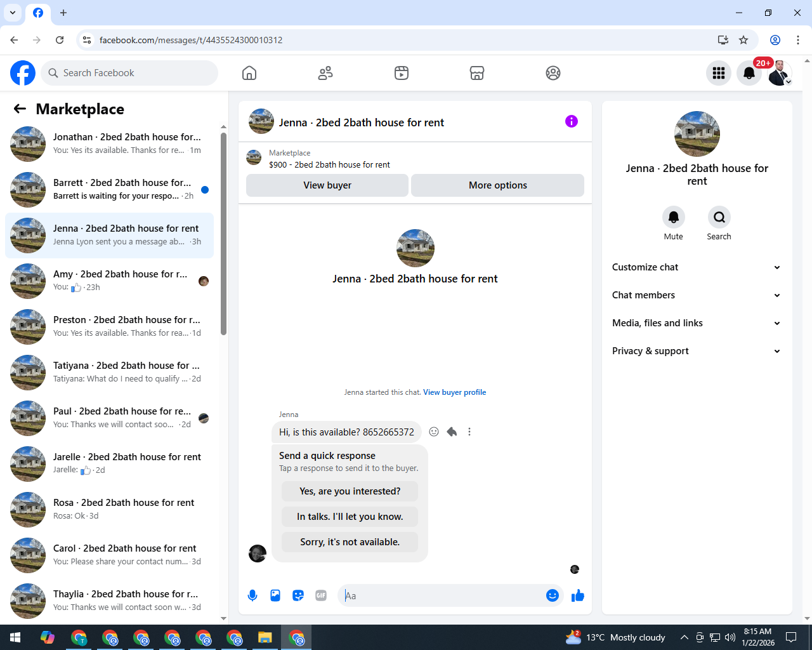Open Paul's conversation

pyautogui.click(x=109, y=418)
